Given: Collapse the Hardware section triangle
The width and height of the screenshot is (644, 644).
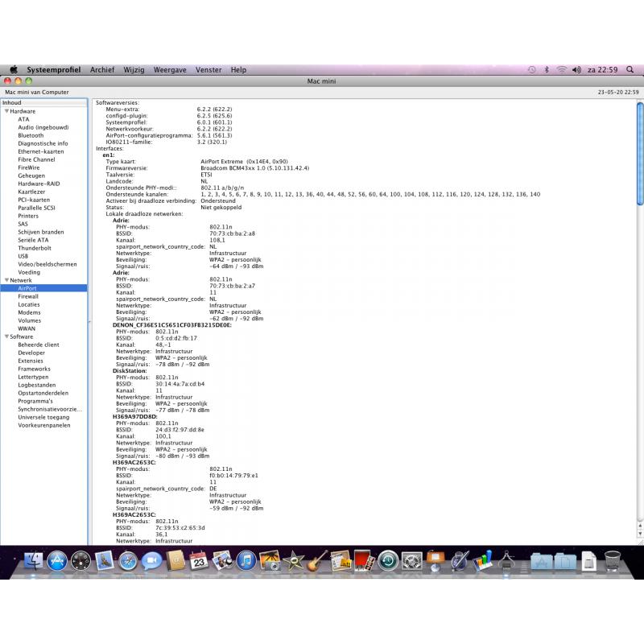Looking at the screenshot, I should [6, 111].
